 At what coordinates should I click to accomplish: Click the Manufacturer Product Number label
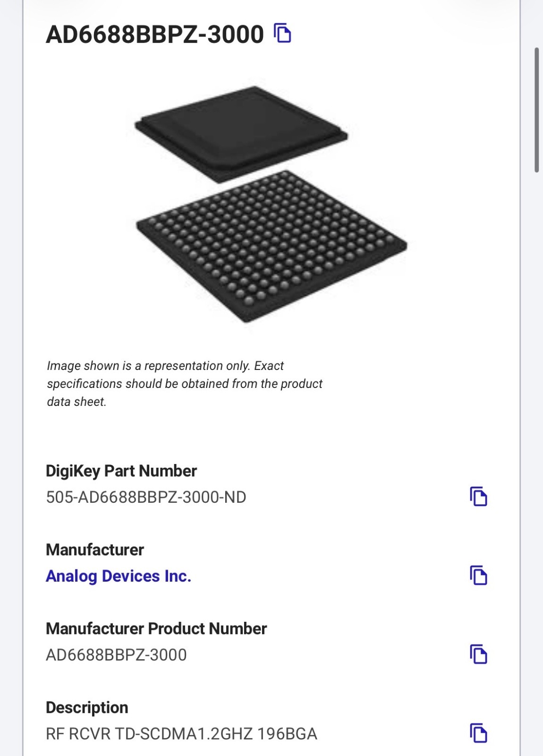156,629
